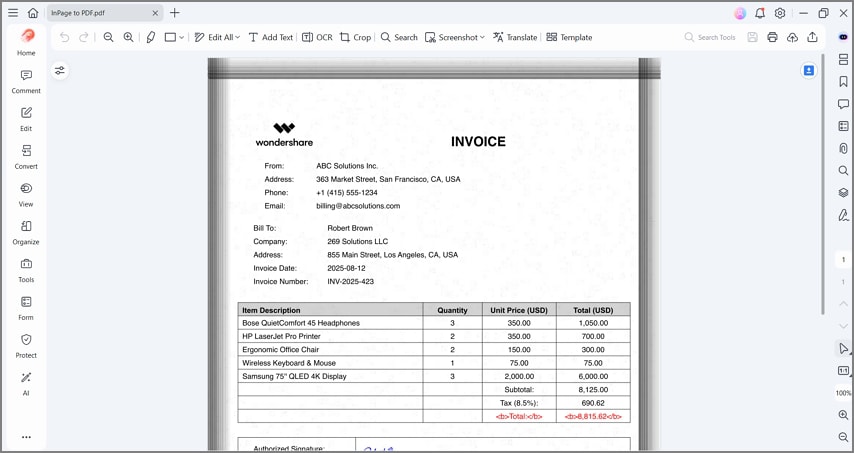
Task: Open the hamburger main menu
Action: (13, 13)
